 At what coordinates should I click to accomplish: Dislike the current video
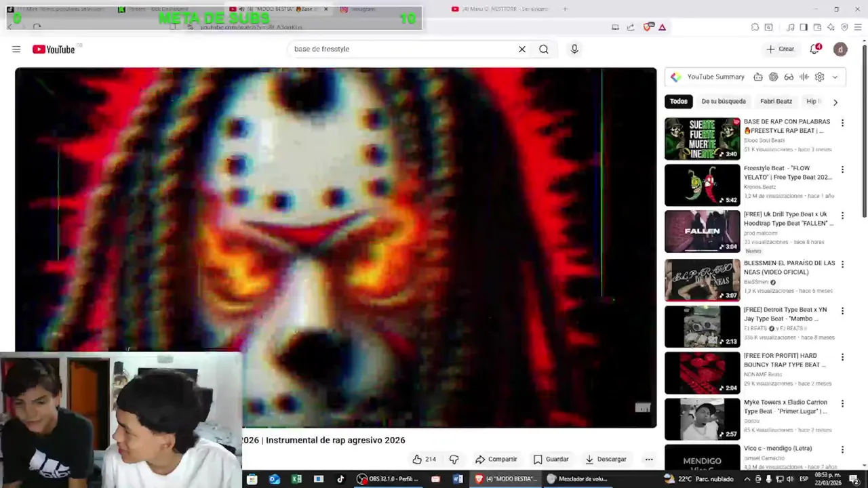(454, 459)
